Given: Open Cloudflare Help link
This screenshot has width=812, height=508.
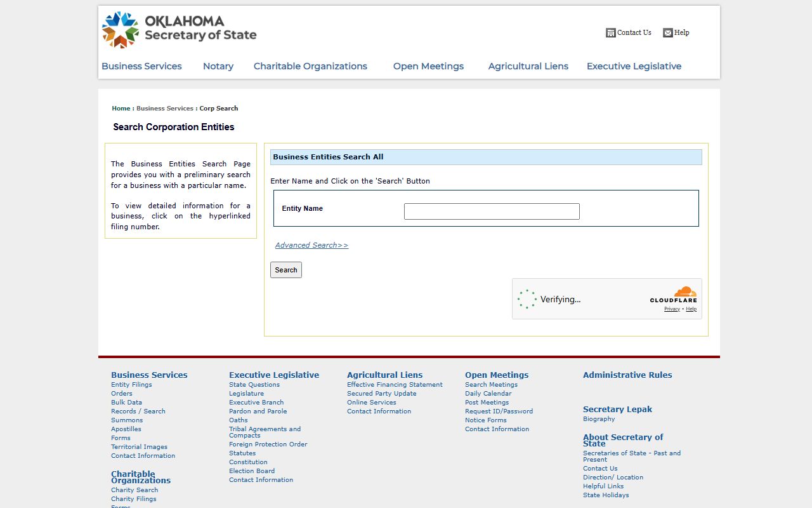Looking at the screenshot, I should tap(691, 309).
